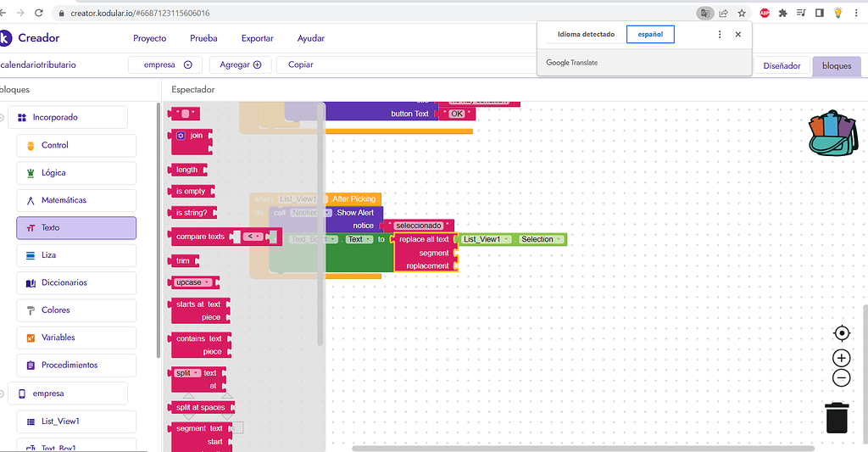Click the Agregar screen button

tap(240, 64)
